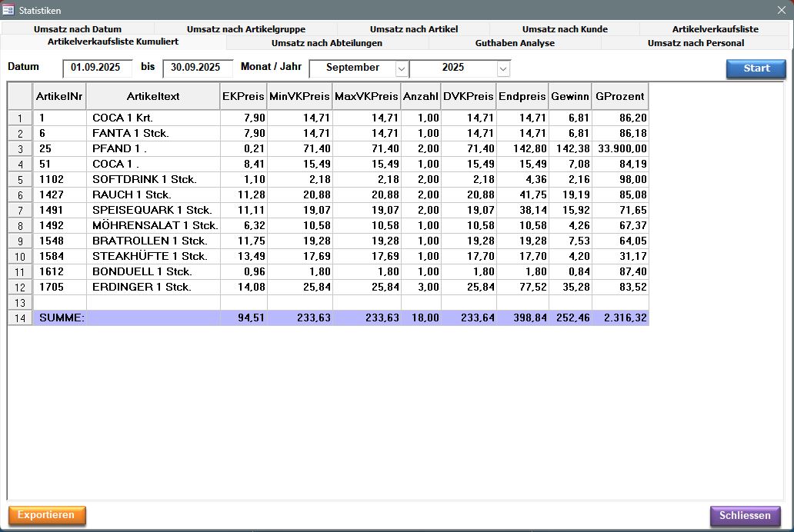Open the Umsatz nach Personal tab
The image size is (794, 532).
click(x=696, y=43)
